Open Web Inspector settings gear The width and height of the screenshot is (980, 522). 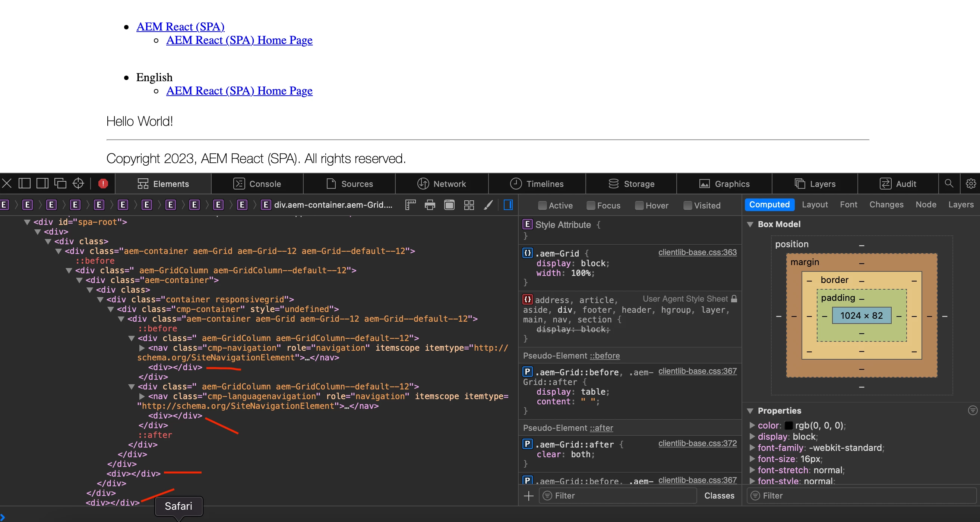(970, 184)
